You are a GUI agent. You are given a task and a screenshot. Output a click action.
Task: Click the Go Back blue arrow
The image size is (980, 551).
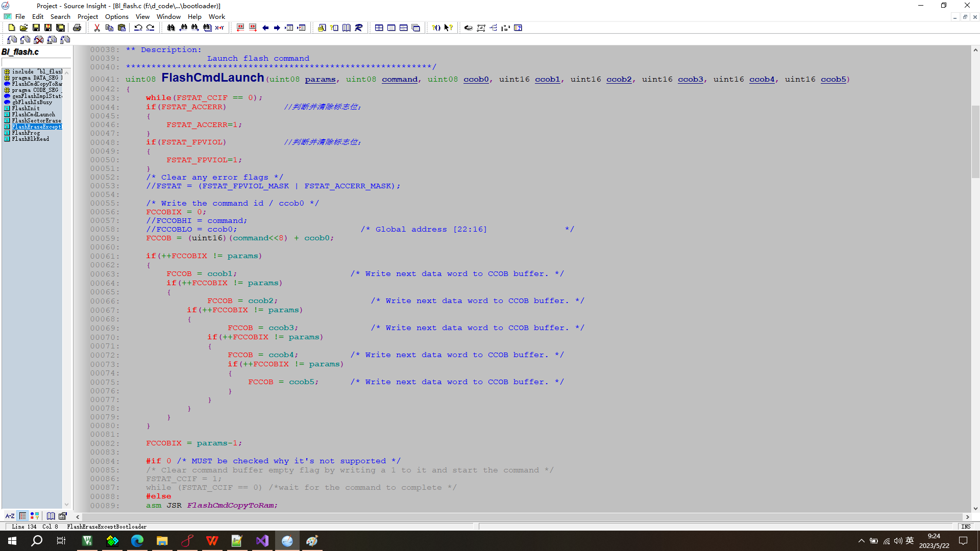coord(265,28)
